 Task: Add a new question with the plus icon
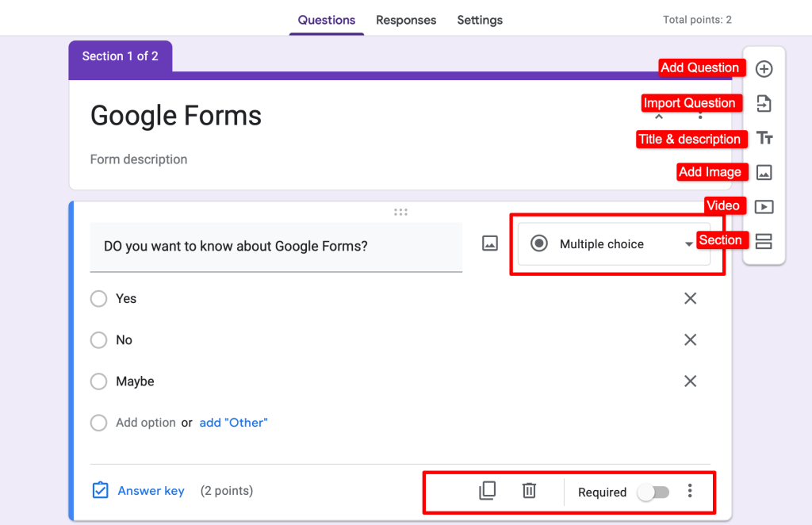[764, 69]
